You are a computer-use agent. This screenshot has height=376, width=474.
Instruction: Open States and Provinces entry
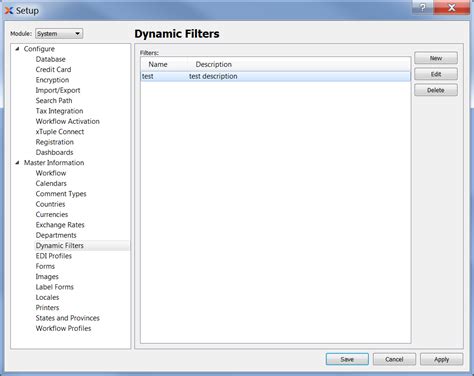pyautogui.click(x=68, y=318)
